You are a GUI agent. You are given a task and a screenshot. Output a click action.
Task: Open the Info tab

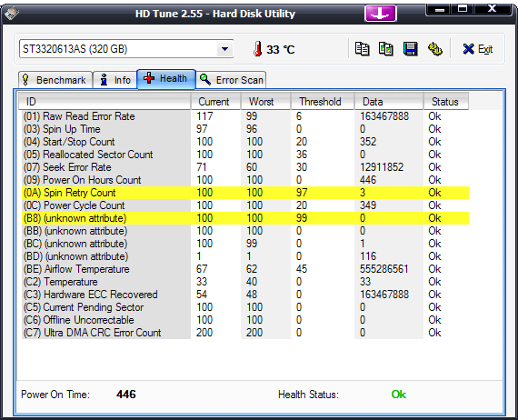coord(115,80)
